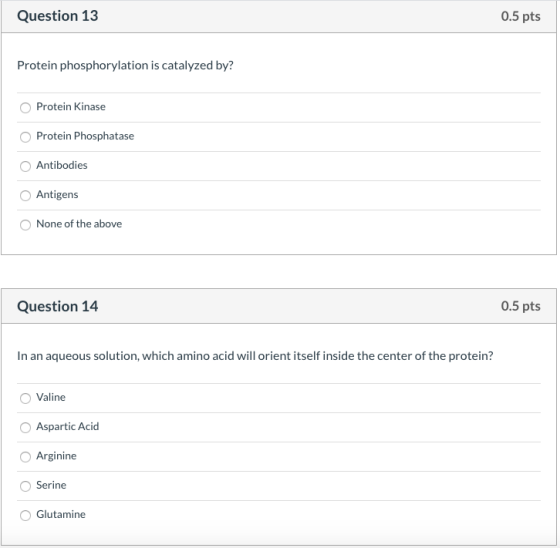Screen dimensions: 560x548
Task: Click the 'Protein Phosphatase' answer label text
Action: 85,136
